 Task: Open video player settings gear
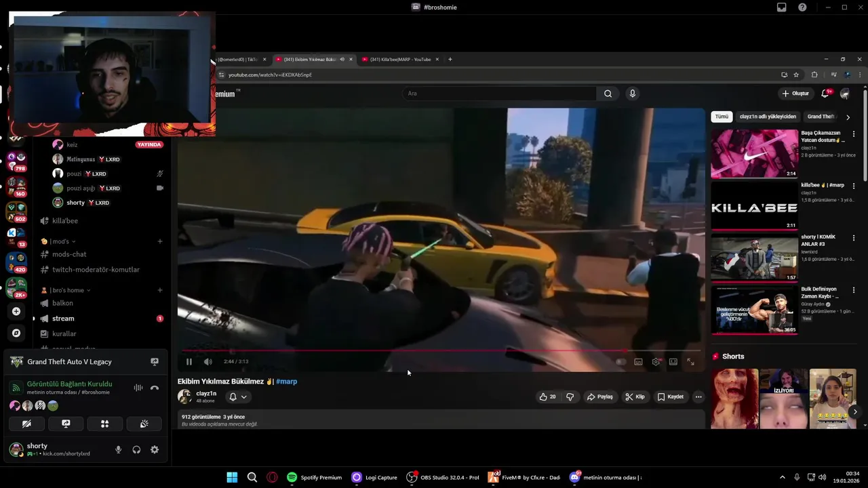pyautogui.click(x=656, y=362)
